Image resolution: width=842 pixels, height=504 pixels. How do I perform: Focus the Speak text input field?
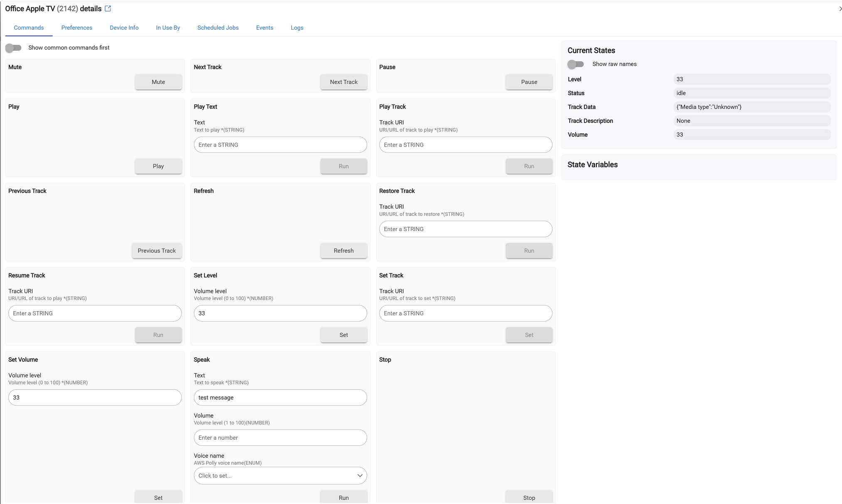(x=280, y=398)
